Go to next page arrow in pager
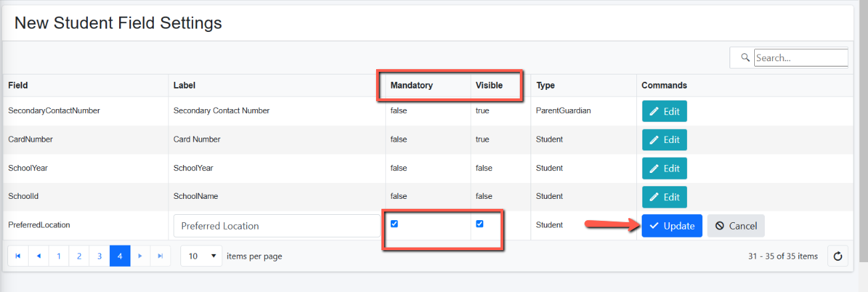Viewport: 868px width, 292px height. [140, 255]
